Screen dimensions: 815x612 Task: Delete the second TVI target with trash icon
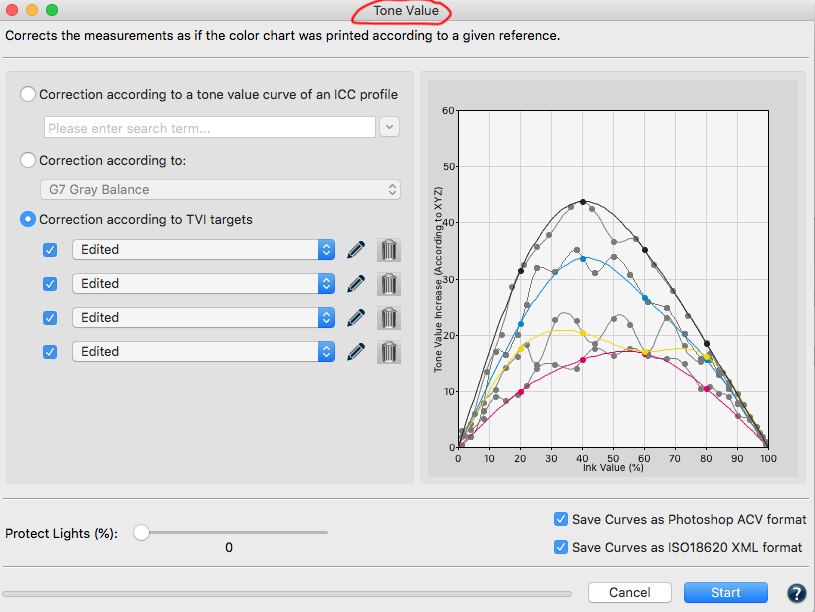click(389, 284)
